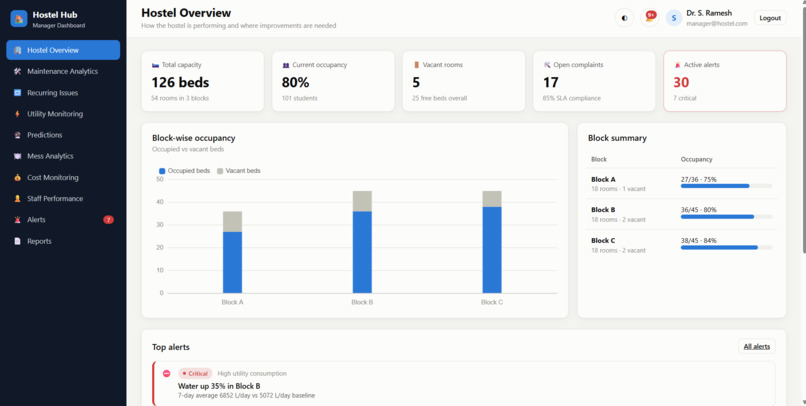Click the red 30 active alerts value
Viewport: 806px width, 406px height.
click(681, 82)
